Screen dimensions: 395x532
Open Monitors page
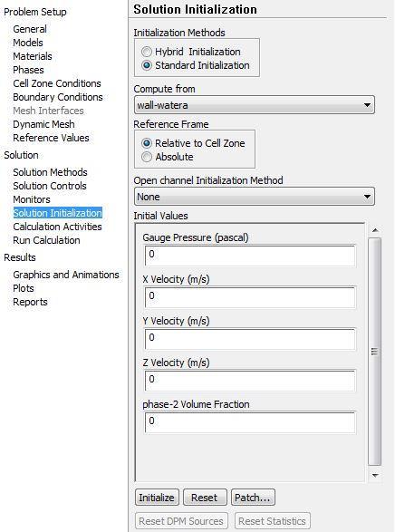click(x=32, y=199)
